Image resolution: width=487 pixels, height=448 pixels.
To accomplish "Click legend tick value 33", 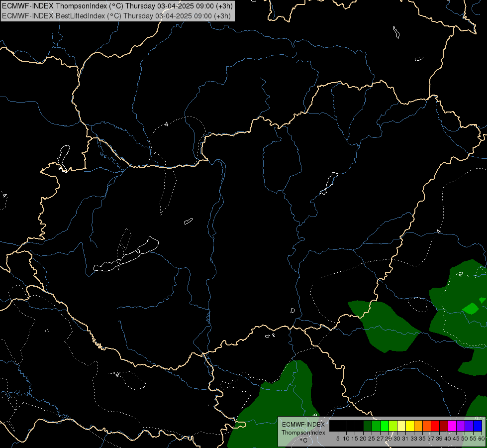I will (414, 439).
